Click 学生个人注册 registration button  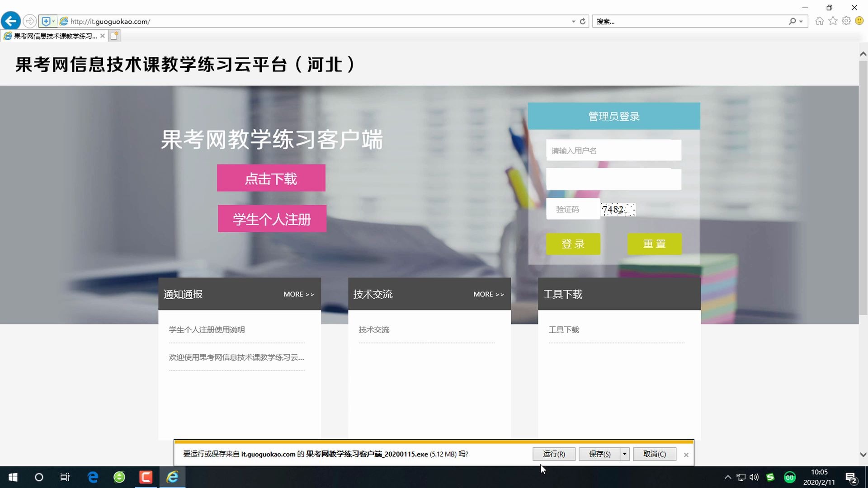272,219
